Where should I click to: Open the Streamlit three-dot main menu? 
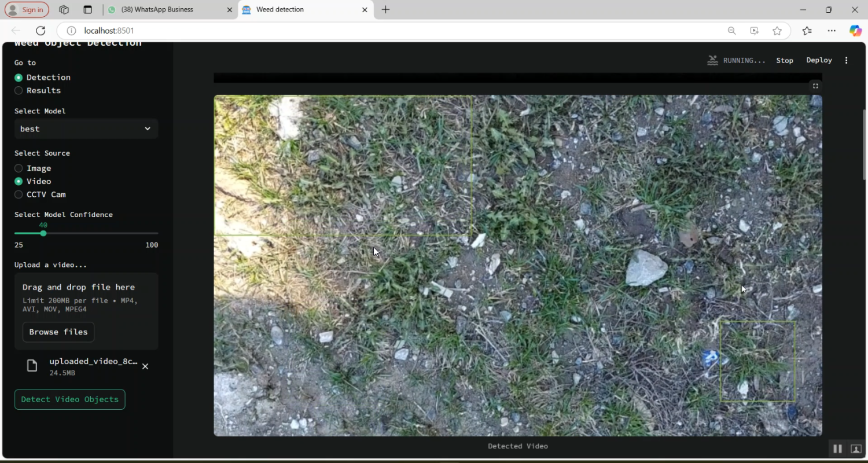(x=847, y=60)
